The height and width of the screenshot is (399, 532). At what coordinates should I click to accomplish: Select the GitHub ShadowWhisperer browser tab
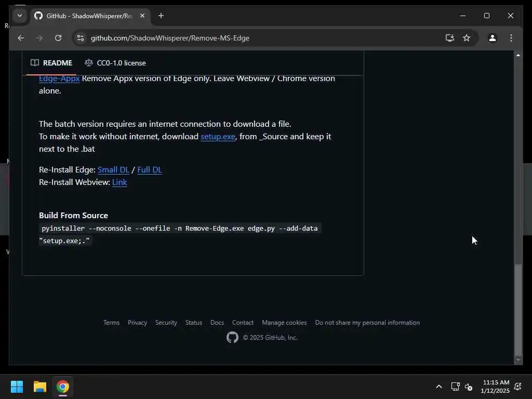[x=90, y=16]
